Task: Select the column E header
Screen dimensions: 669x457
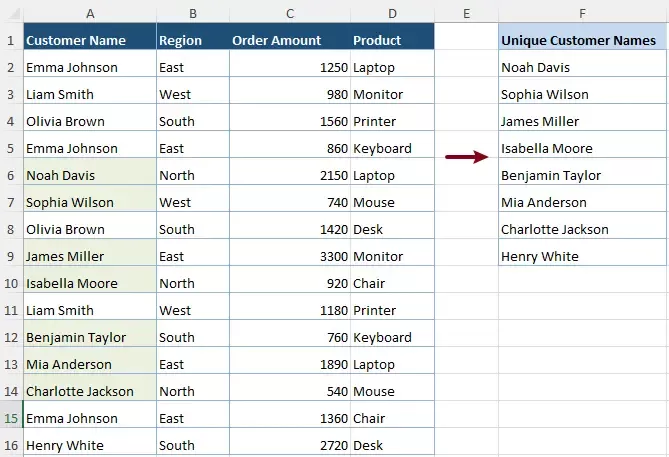Action: click(x=466, y=14)
